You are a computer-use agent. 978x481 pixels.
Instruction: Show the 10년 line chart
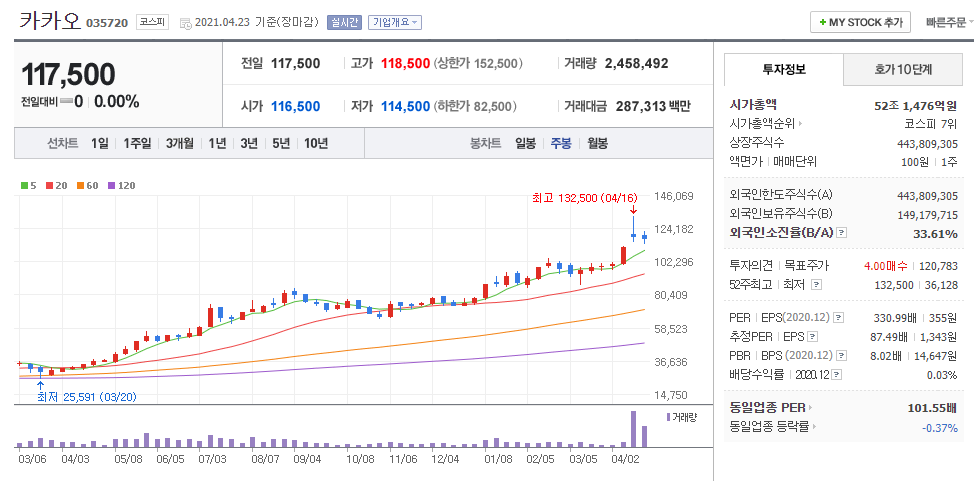coord(316,143)
